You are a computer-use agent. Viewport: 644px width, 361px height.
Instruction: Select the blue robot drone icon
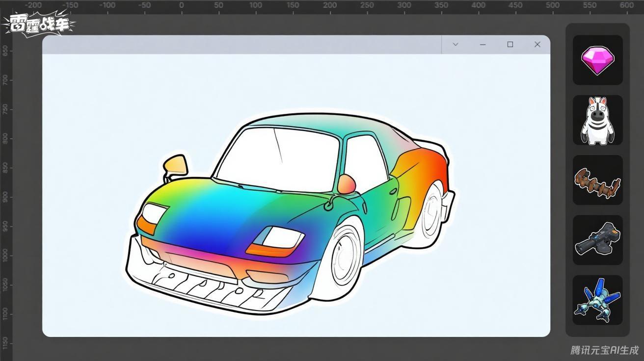point(597,300)
